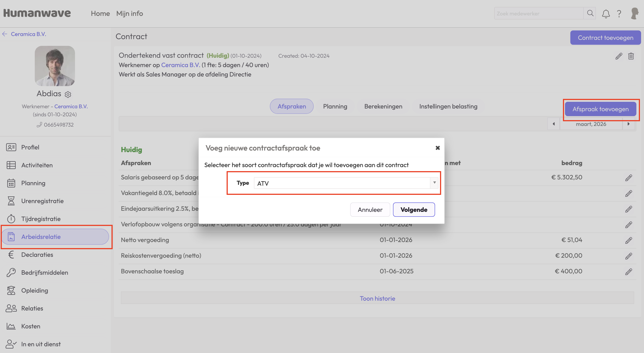644x353 pixels.
Task: Focus the Zoek medewerker search field
Action: click(x=538, y=13)
